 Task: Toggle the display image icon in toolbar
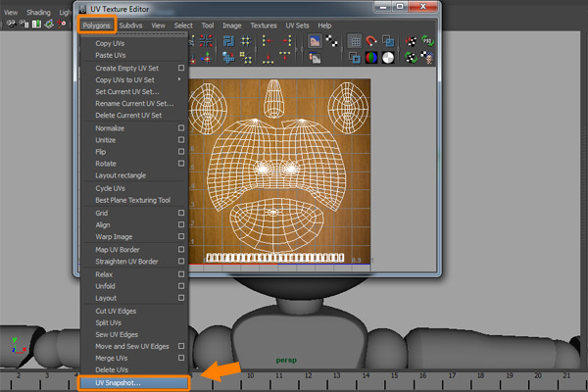(315, 41)
